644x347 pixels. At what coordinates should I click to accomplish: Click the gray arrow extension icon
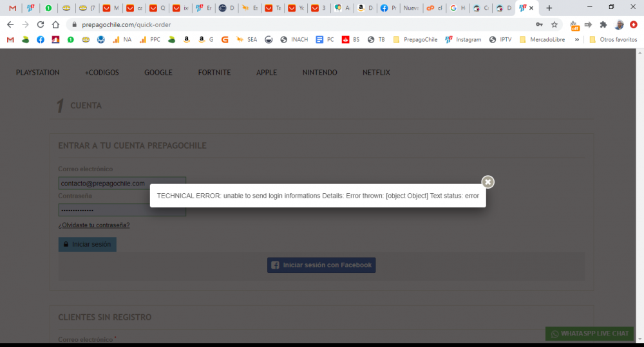[588, 24]
